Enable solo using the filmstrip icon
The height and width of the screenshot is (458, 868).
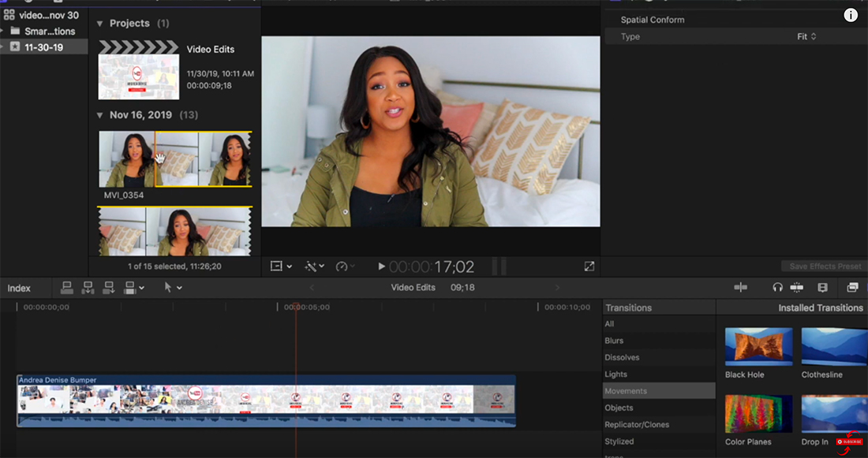click(x=823, y=288)
